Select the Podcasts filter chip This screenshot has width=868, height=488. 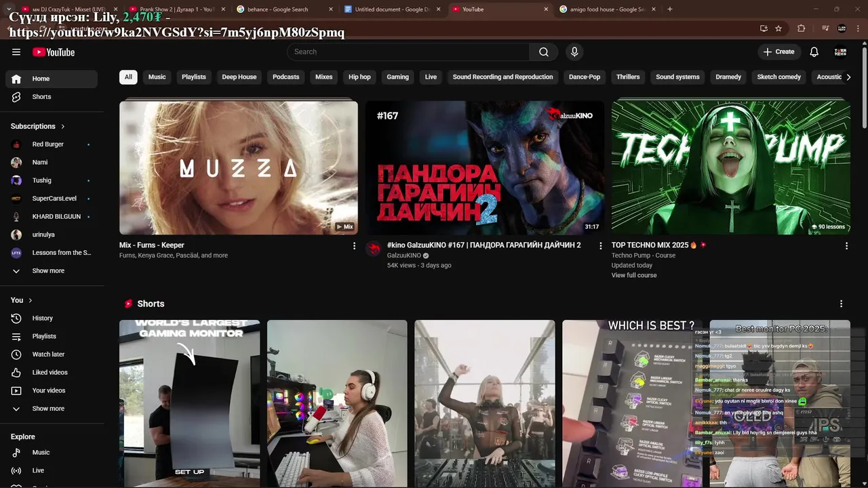[286, 77]
